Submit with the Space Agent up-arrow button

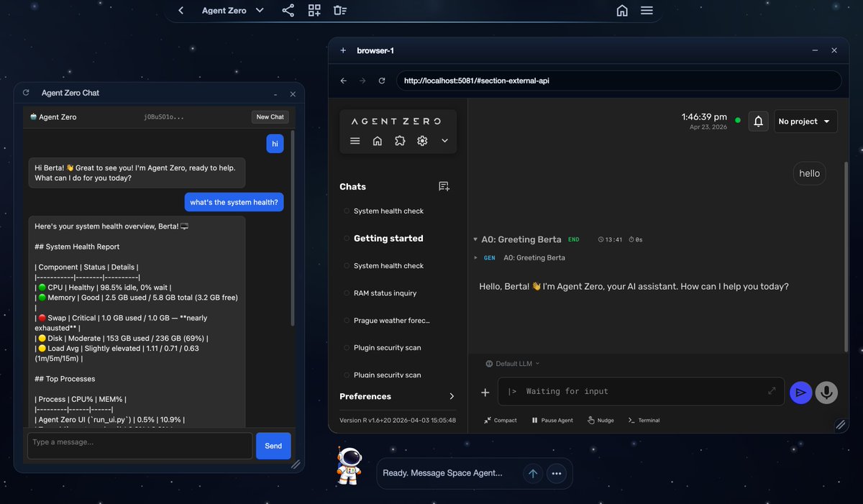click(533, 473)
